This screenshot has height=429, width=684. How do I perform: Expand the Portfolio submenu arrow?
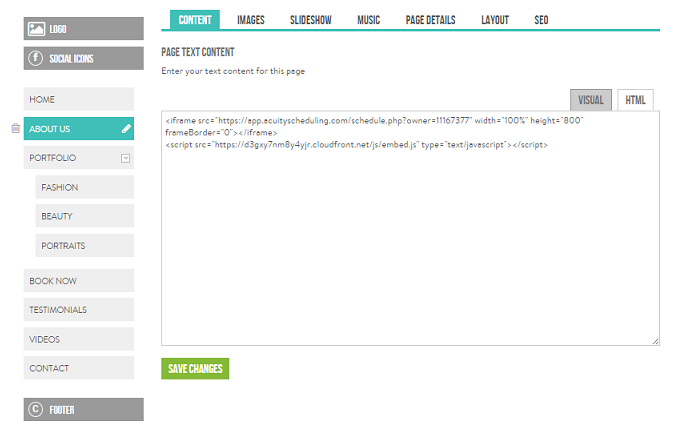pyautogui.click(x=125, y=158)
